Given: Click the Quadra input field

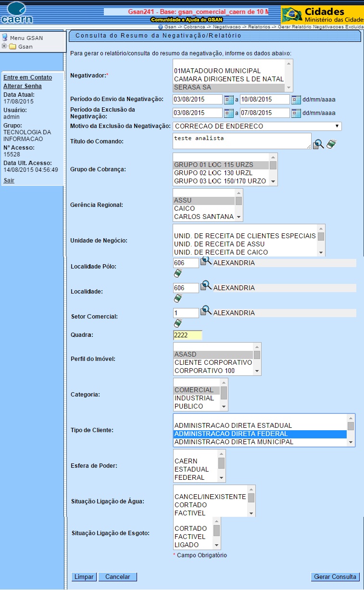Looking at the screenshot, I should point(188,335).
